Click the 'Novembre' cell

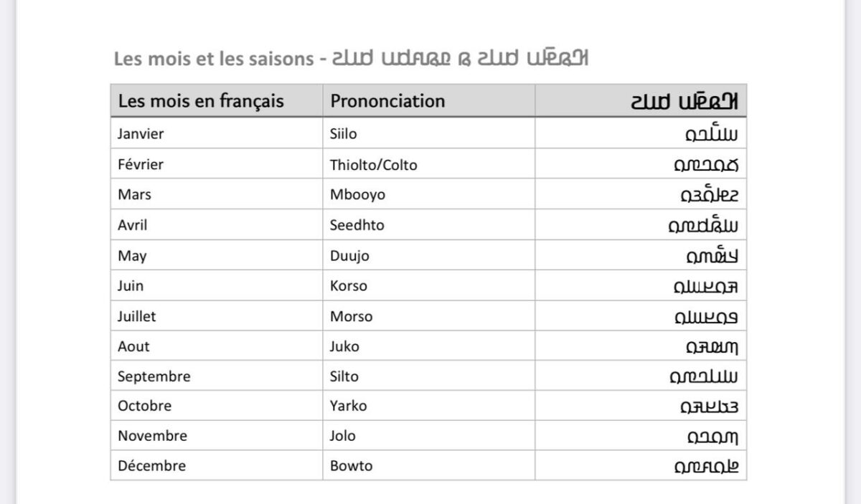[x=152, y=436]
